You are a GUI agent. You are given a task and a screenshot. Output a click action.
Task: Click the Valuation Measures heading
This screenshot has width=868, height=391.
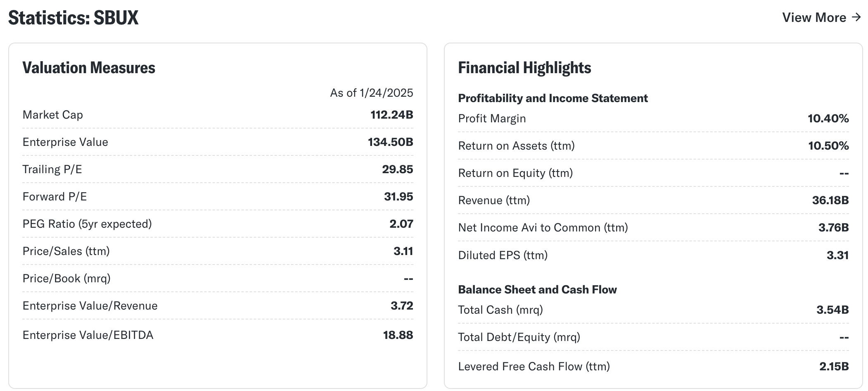click(x=89, y=68)
